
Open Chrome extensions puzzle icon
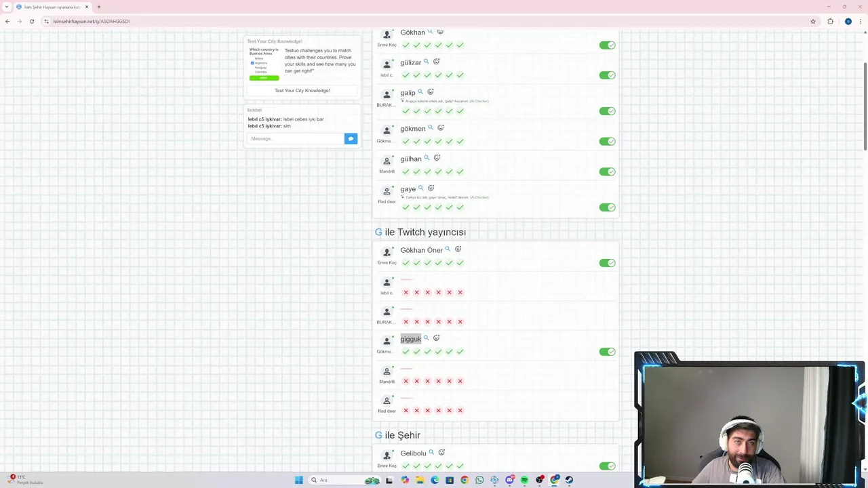pos(830,21)
